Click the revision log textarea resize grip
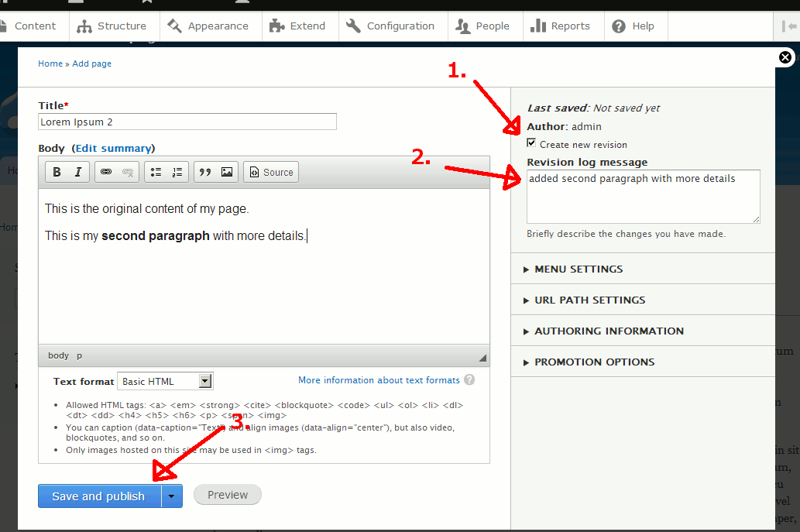This screenshot has height=532, width=800. tap(756, 219)
